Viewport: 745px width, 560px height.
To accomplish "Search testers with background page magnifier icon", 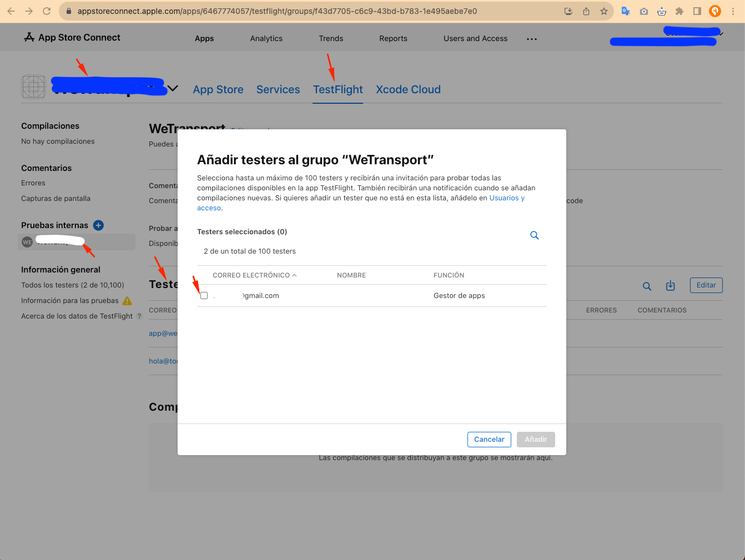I will click(x=647, y=286).
